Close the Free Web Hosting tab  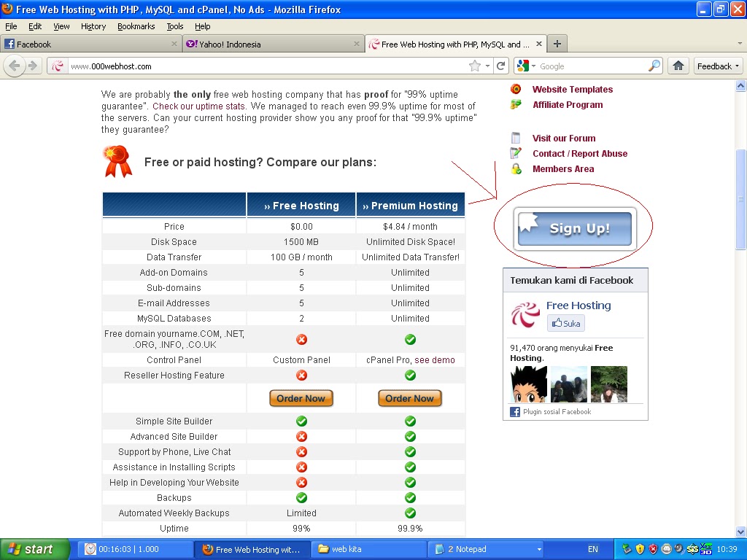(539, 44)
